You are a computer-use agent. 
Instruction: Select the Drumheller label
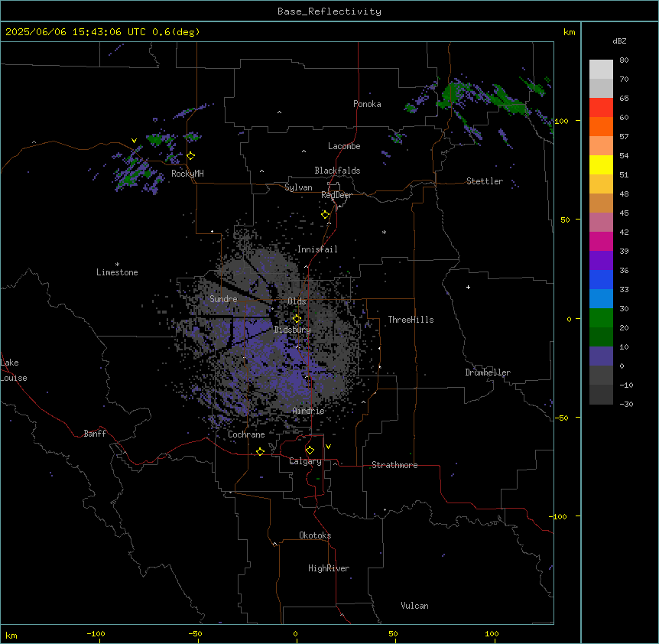tap(488, 372)
